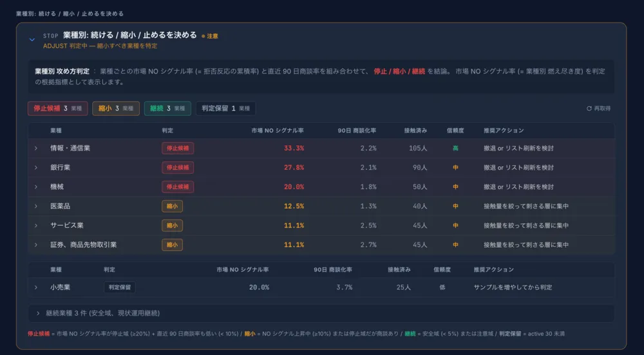Expand the 情報・通信業 row
644x355 pixels.
35,149
